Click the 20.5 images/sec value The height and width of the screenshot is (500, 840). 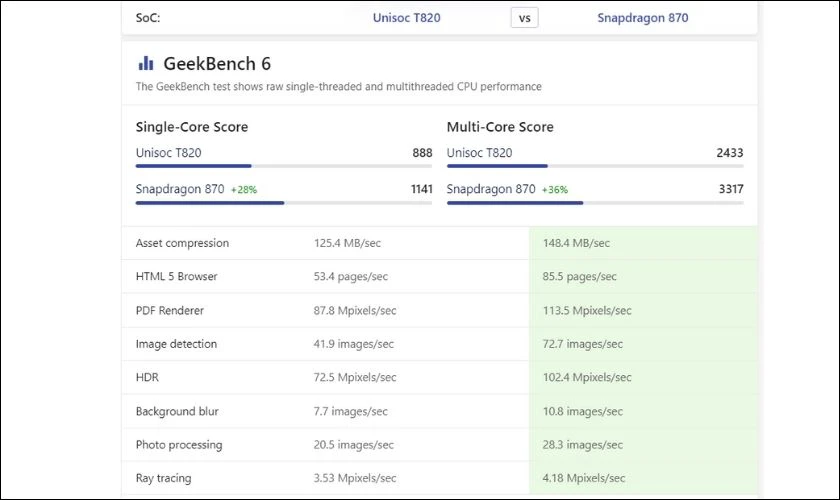354,445
